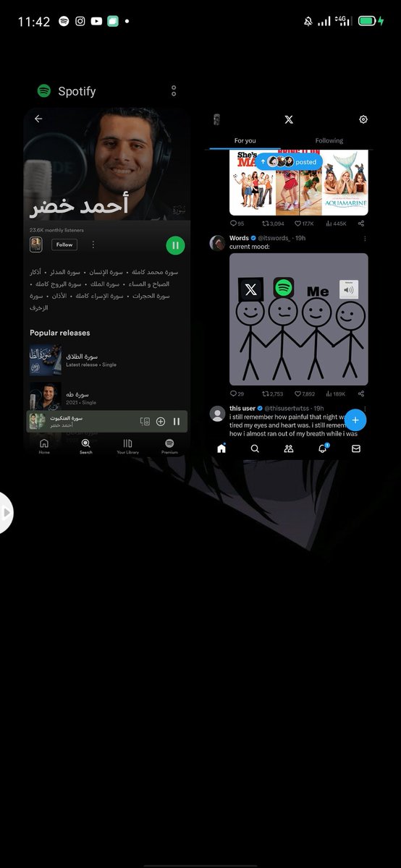The width and height of the screenshot is (401, 868).
Task: Share the Words post with 189K views
Action: tap(361, 394)
